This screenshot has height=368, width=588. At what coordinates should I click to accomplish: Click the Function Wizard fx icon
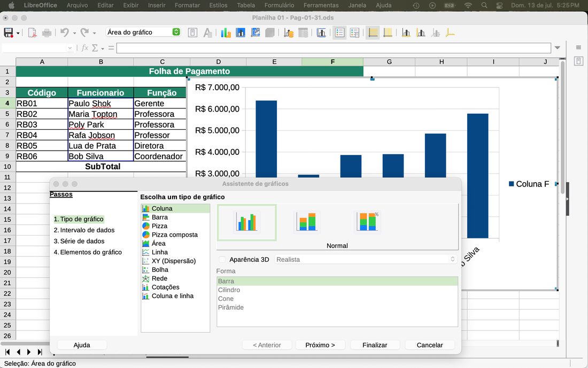click(85, 48)
